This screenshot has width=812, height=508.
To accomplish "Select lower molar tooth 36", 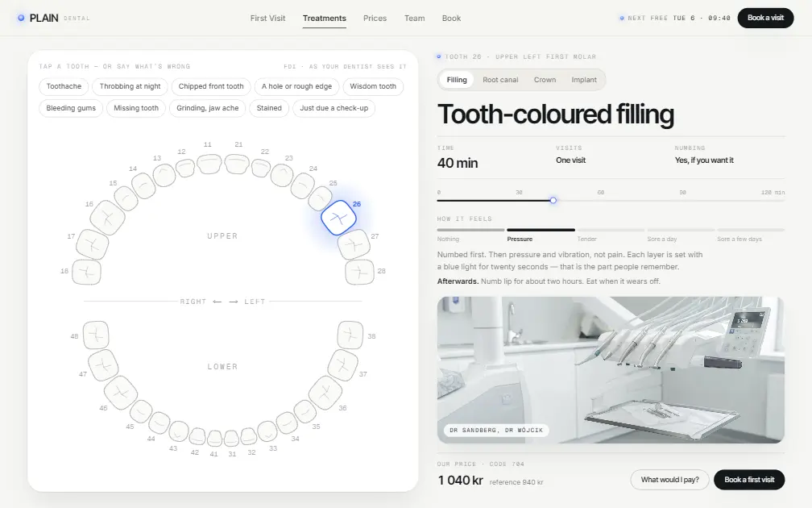I will pos(325,393).
